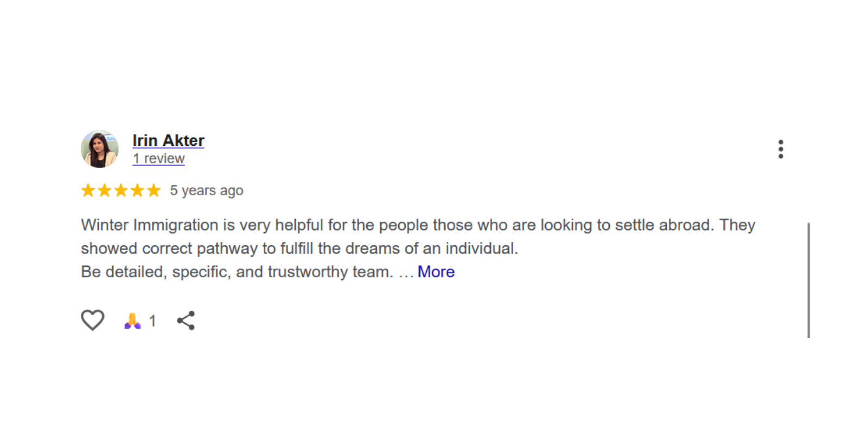Click the share icon below the review

[186, 321]
